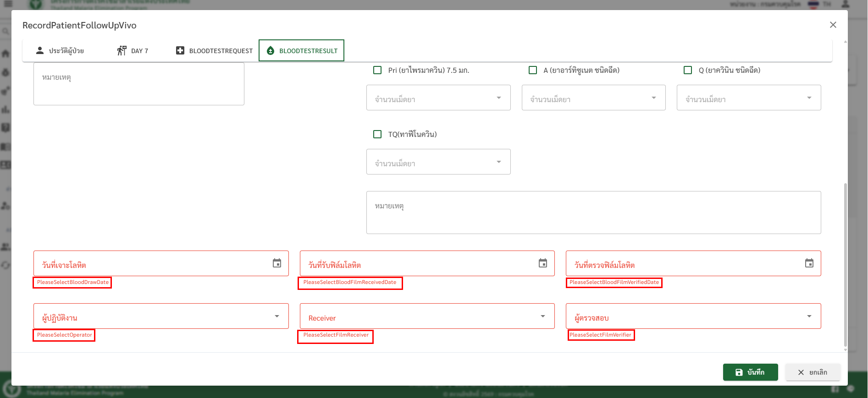The image size is (868, 398).
Task: Open calendar for blood film received date
Action: click(x=543, y=263)
